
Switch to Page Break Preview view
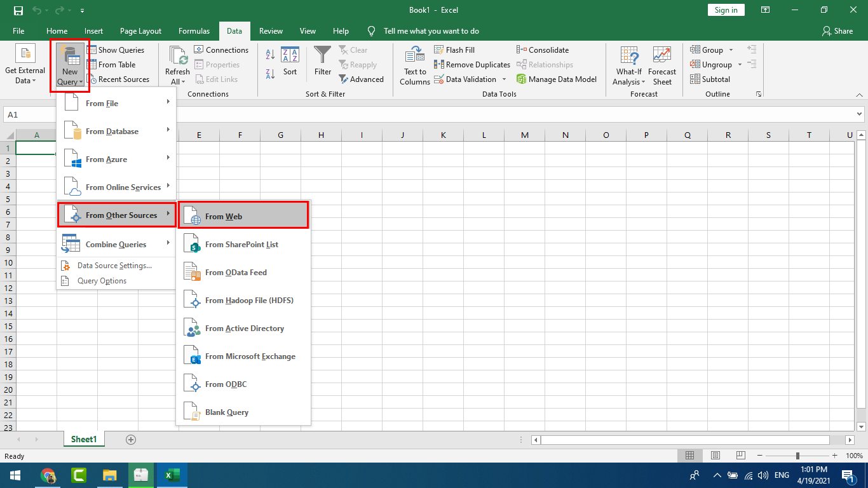740,456
